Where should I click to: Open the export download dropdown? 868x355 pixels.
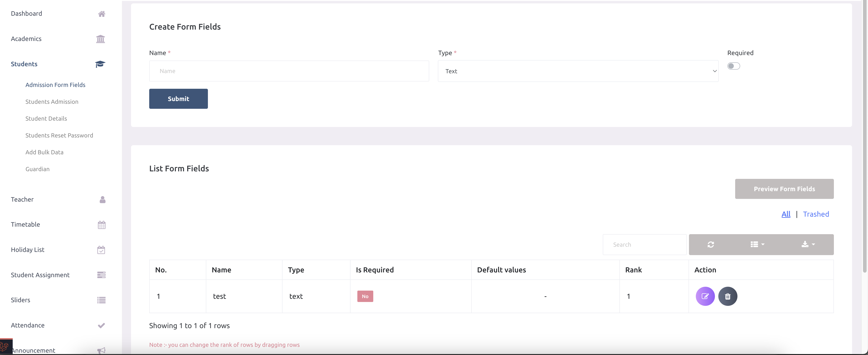click(807, 244)
